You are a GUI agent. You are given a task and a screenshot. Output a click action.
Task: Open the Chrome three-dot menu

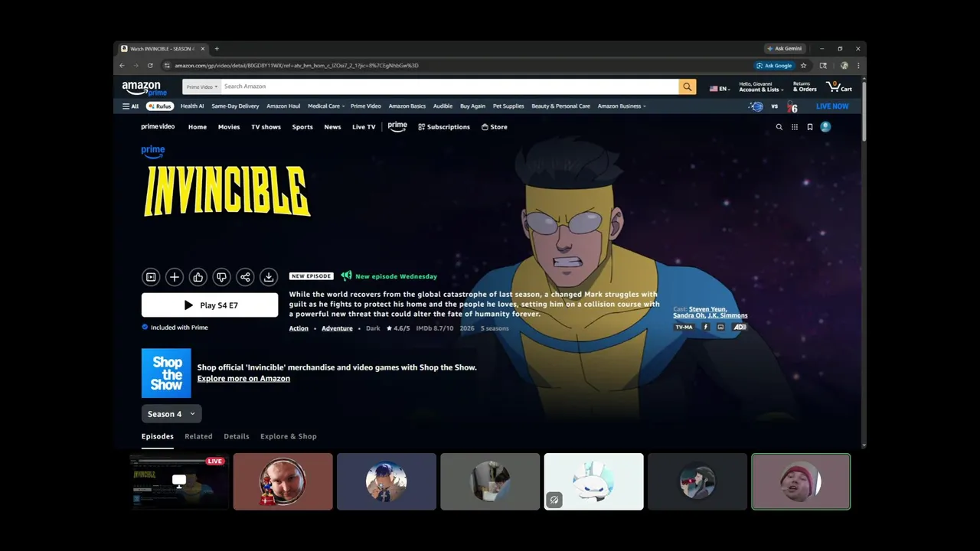(858, 66)
